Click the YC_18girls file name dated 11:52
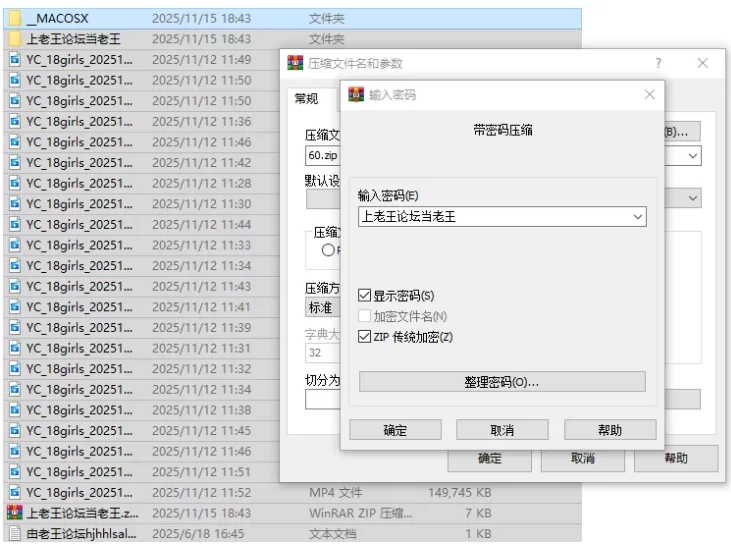Screen dimensions: 731x552 pyautogui.click(x=79, y=492)
